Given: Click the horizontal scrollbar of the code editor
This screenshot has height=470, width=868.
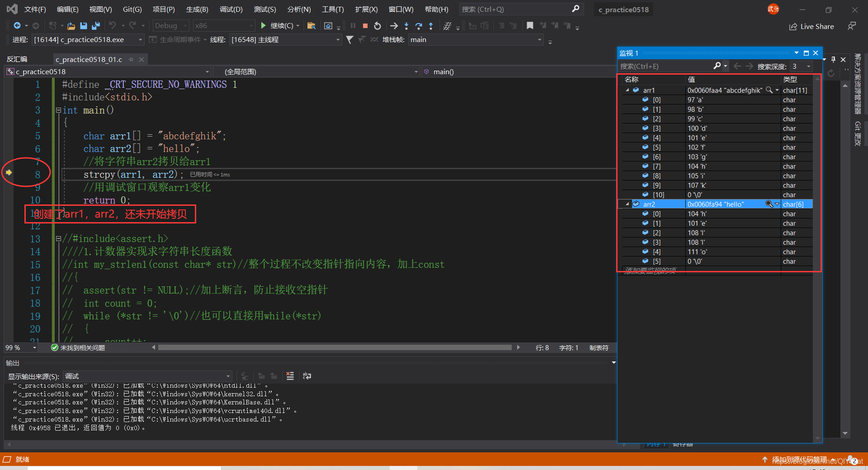Looking at the screenshot, I should [x=335, y=347].
